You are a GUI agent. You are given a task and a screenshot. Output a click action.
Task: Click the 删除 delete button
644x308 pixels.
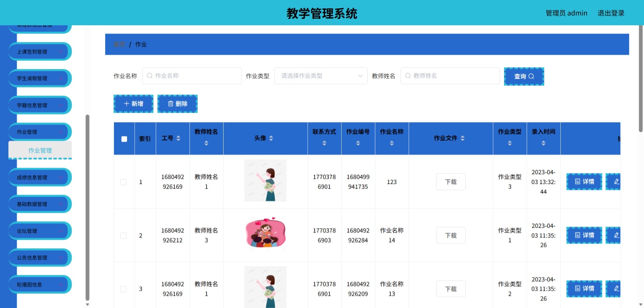coord(178,104)
